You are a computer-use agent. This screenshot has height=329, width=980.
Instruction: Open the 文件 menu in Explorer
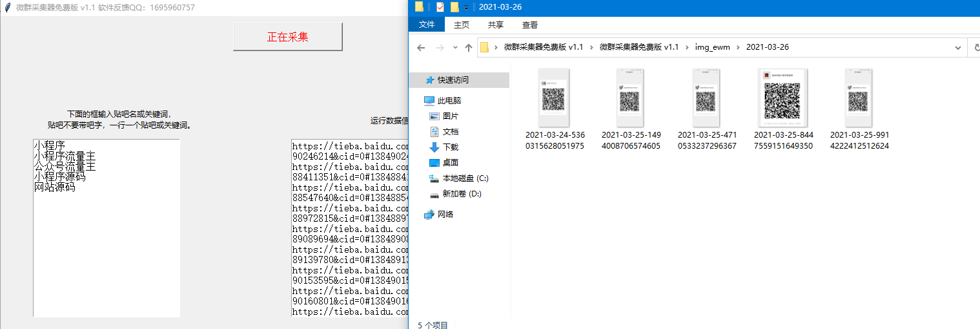tap(427, 25)
